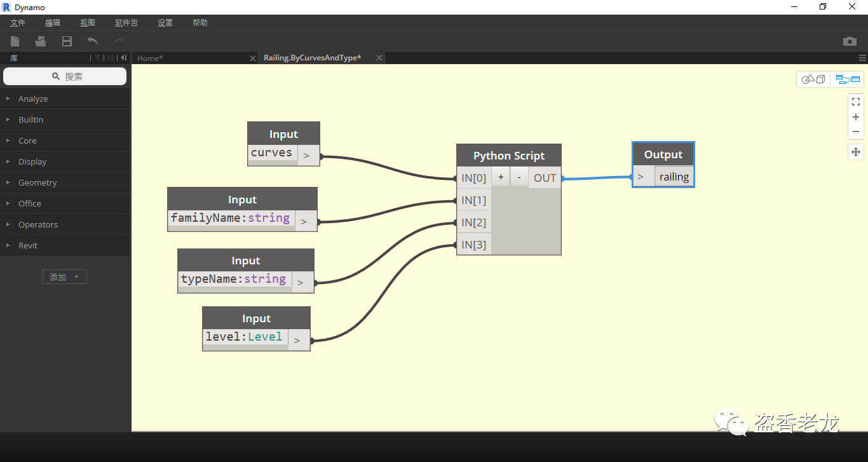Click the output port of typeName Input node
Viewport: 868px width, 462px height.
[x=302, y=282]
